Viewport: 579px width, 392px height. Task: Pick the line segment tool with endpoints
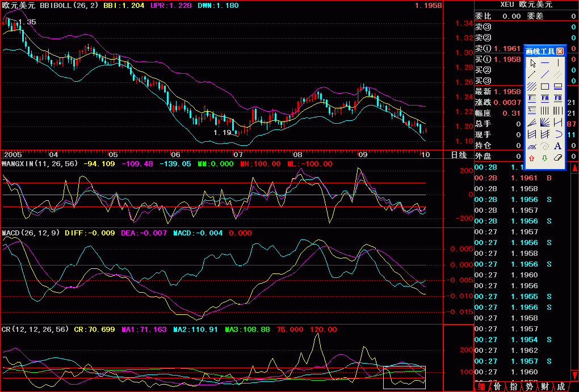532,75
